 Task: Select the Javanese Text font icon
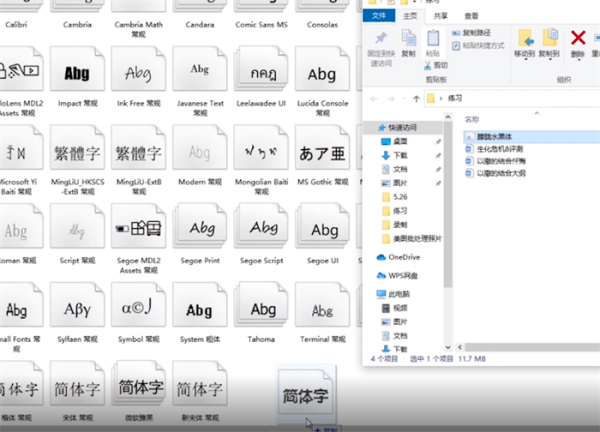(x=200, y=69)
